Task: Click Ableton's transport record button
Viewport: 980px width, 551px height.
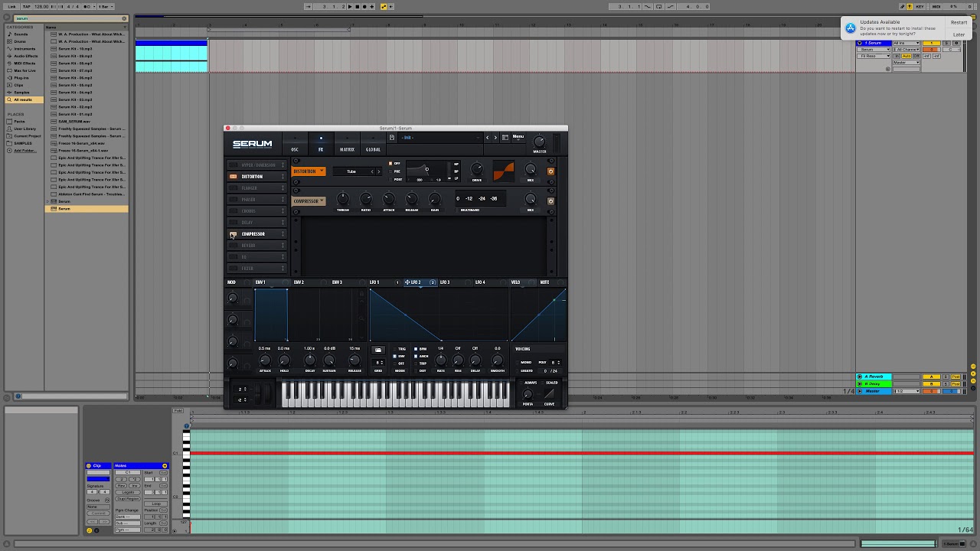Action: coord(365,6)
